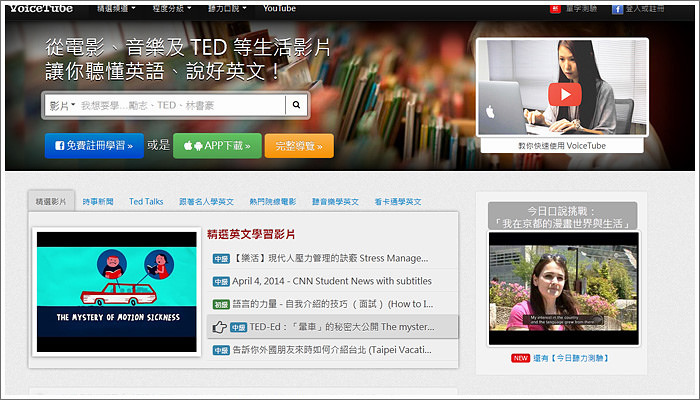
Task: Click the green 初級 badge on 語言的力量 row
Action: coord(221,304)
